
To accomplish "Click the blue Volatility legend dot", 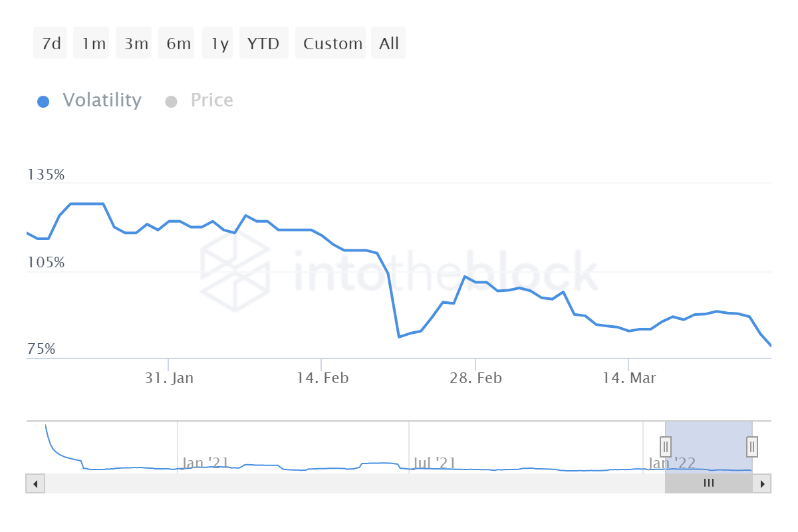I will click(x=43, y=100).
